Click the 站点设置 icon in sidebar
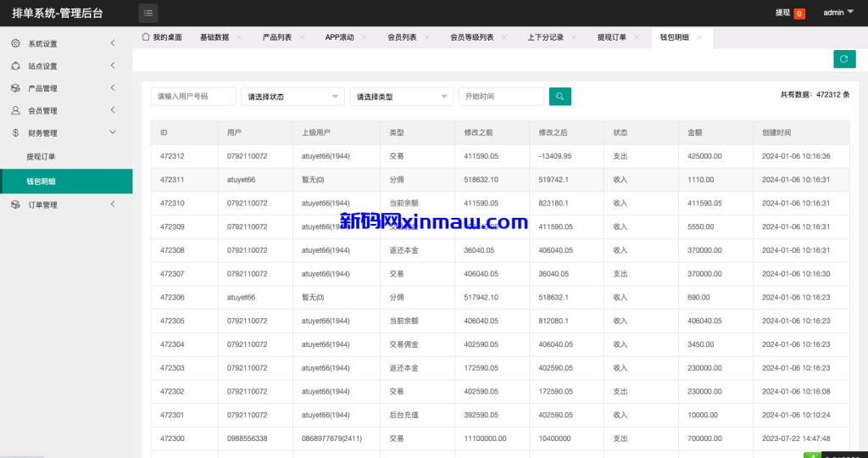 click(16, 66)
